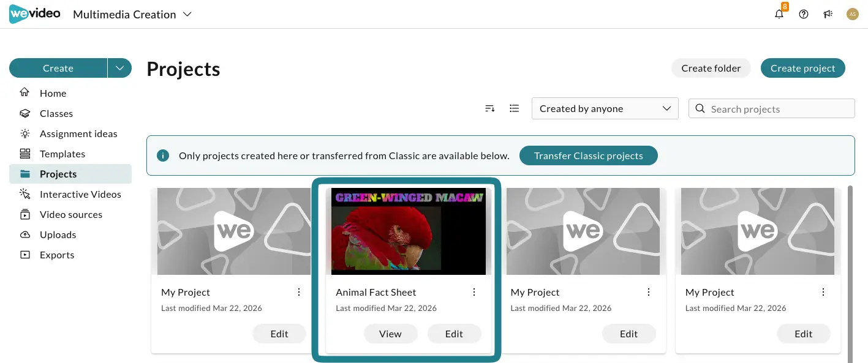Open options menu for first My Project
The width and height of the screenshot is (868, 363).
[x=299, y=292]
